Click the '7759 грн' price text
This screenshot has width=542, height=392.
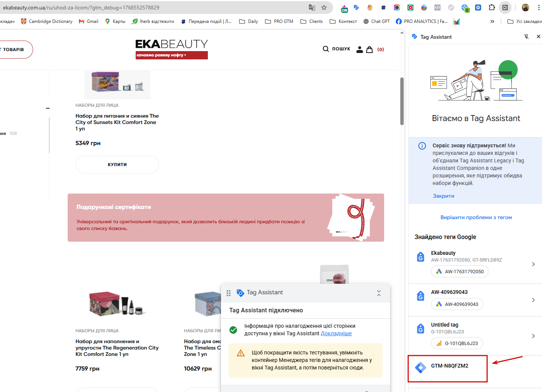88,369
